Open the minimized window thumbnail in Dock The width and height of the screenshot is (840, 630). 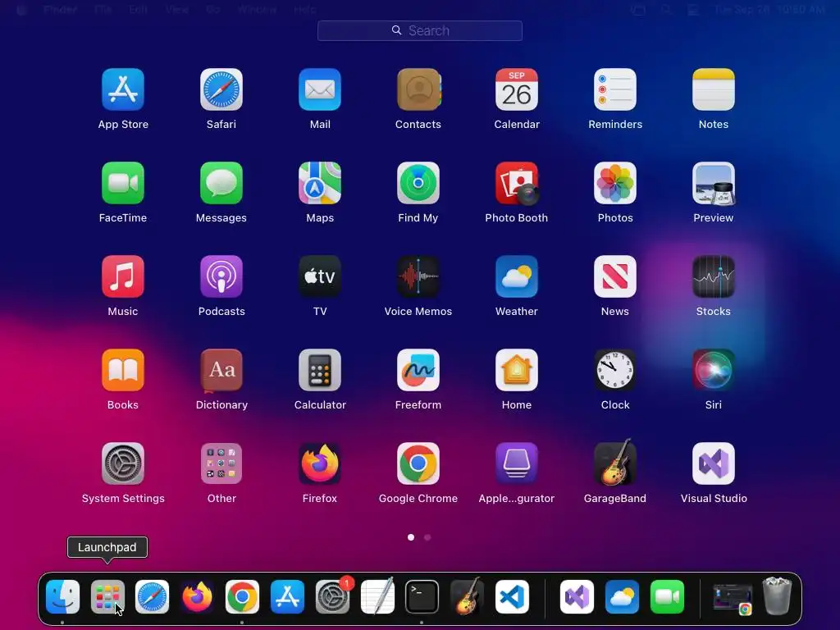coord(733,598)
